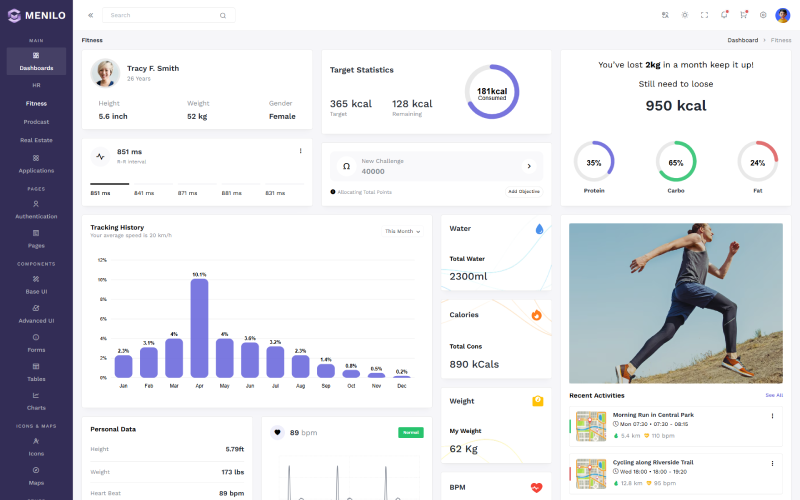Open the notifications bell icon
This screenshot has width=800, height=500.
[724, 15]
